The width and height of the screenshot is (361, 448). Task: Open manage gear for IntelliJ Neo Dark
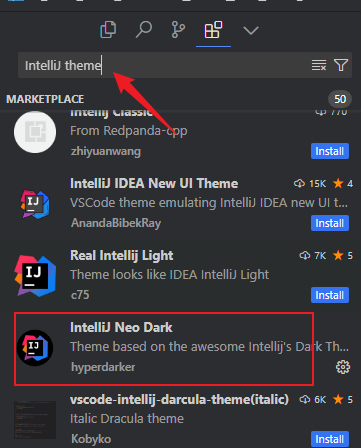tap(343, 367)
